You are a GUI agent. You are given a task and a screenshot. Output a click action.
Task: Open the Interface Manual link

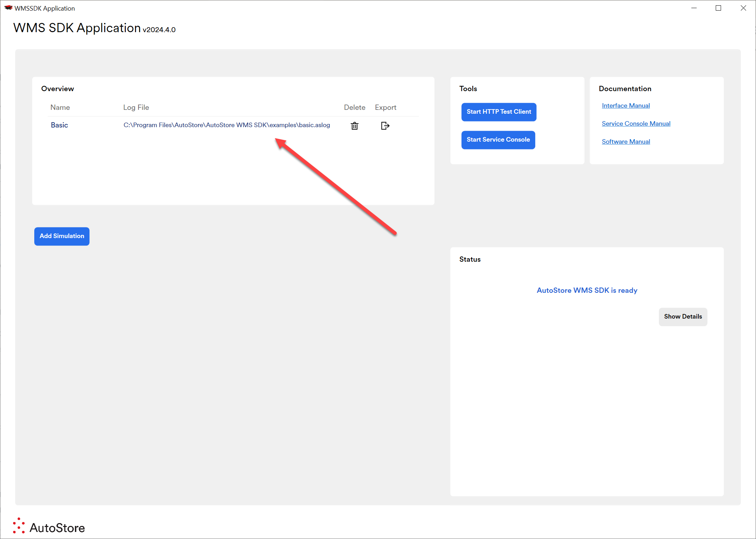[x=626, y=106]
